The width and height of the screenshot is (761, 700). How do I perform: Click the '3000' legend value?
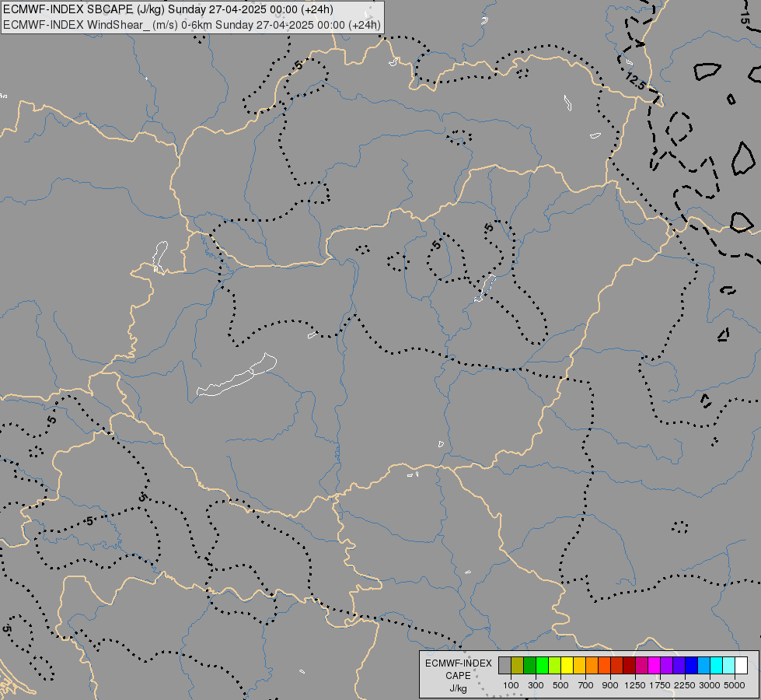point(709,685)
